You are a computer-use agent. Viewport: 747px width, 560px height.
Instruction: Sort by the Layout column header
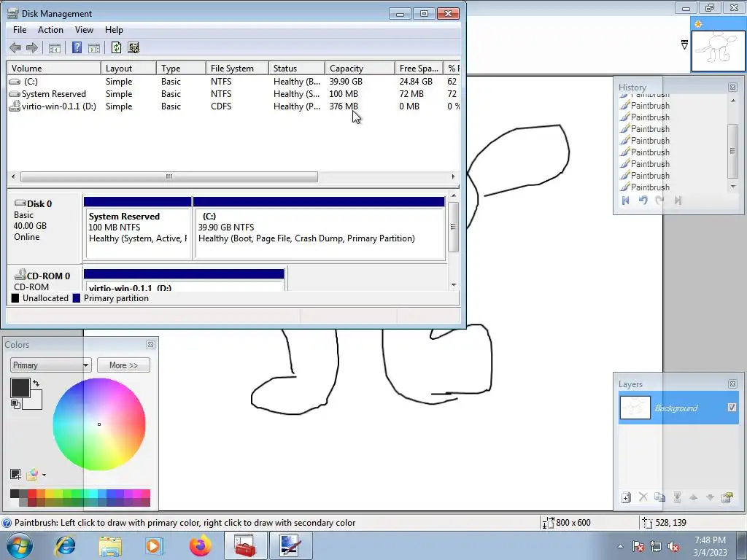(x=128, y=68)
